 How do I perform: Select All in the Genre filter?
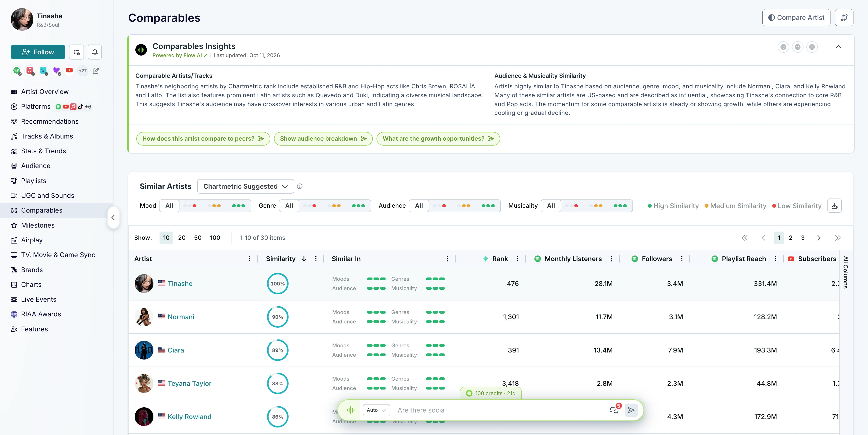click(289, 206)
